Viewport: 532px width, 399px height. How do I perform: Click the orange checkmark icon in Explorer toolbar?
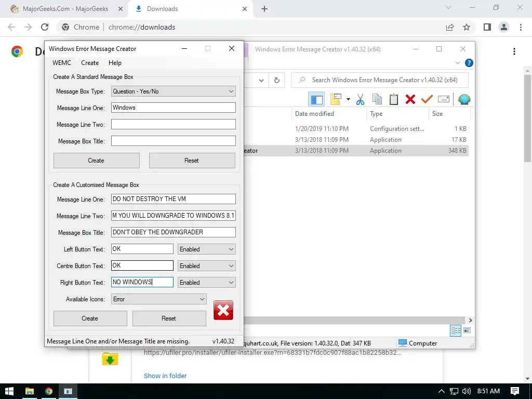(427, 99)
